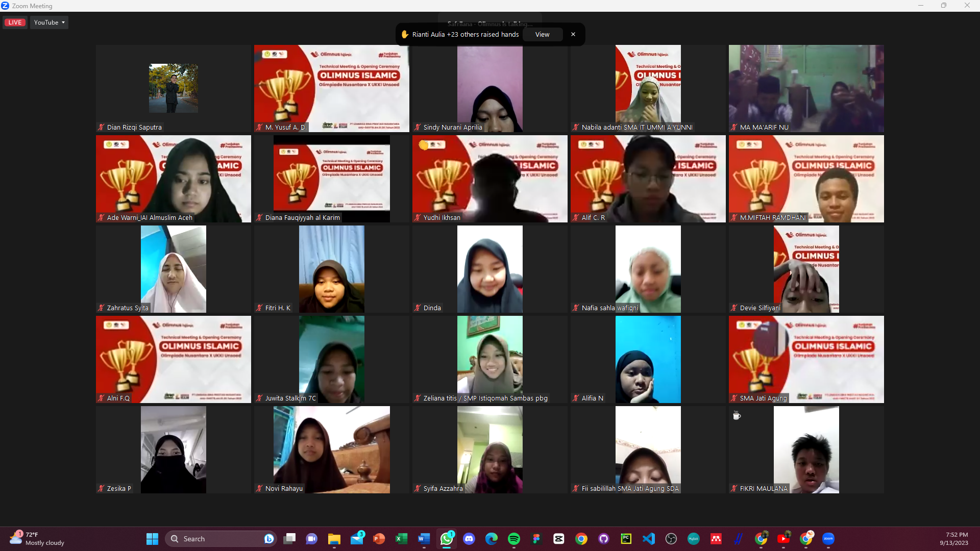Image resolution: width=980 pixels, height=551 pixels.
Task: Select Novi Rahayu's video tile
Action: coord(331,449)
